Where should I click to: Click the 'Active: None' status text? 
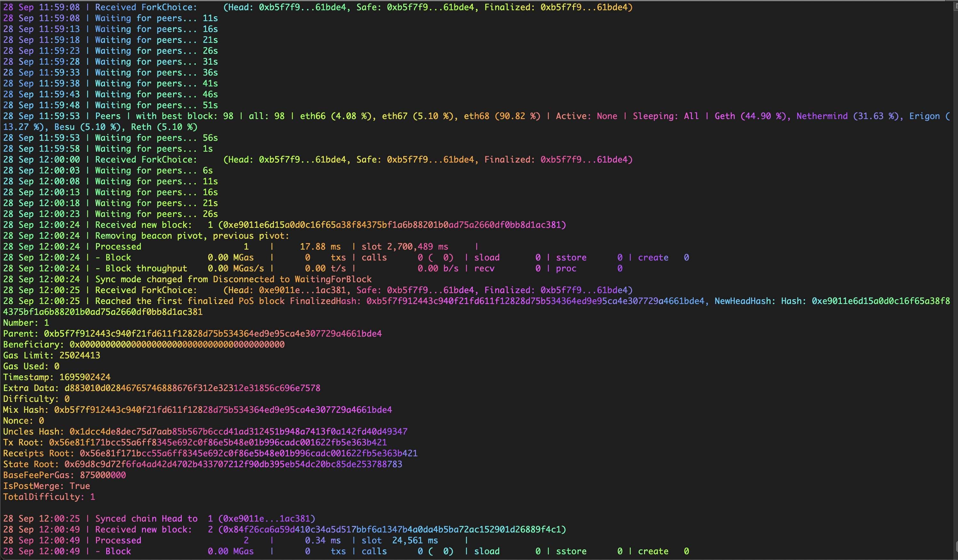coord(586,116)
